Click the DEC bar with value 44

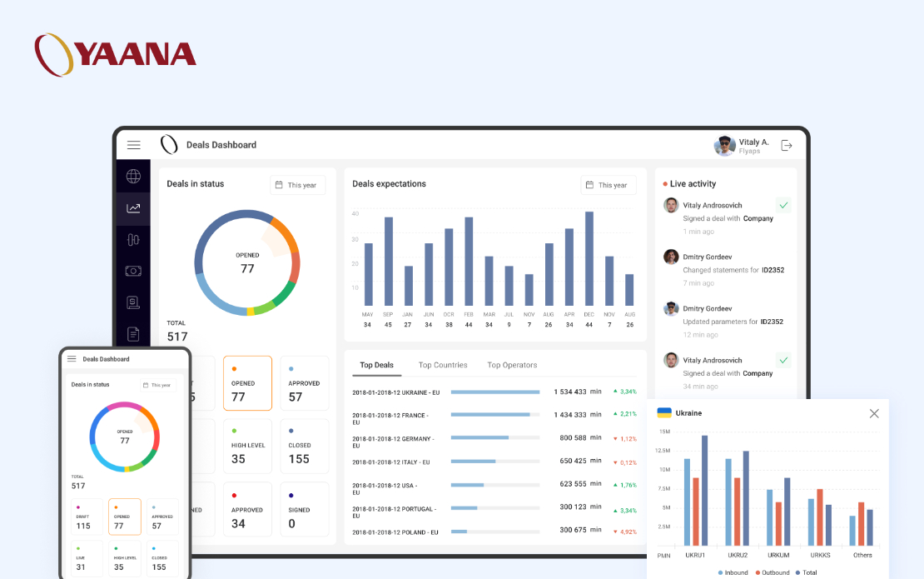click(x=589, y=258)
